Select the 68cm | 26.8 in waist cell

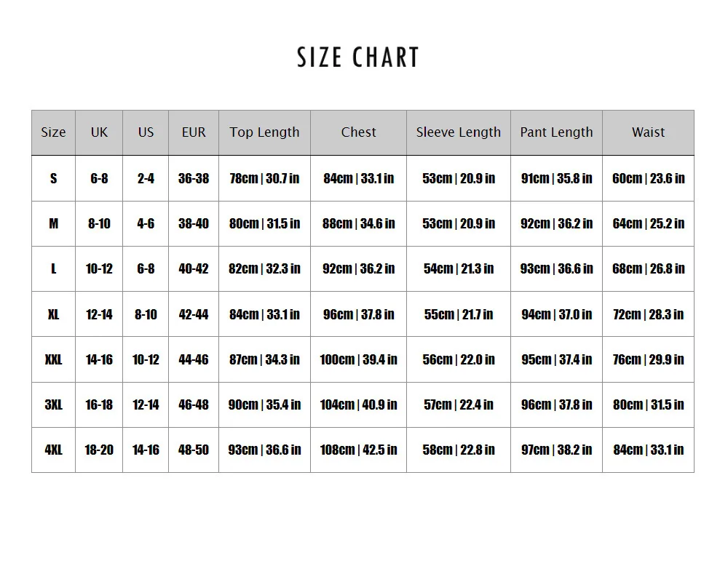pos(648,268)
